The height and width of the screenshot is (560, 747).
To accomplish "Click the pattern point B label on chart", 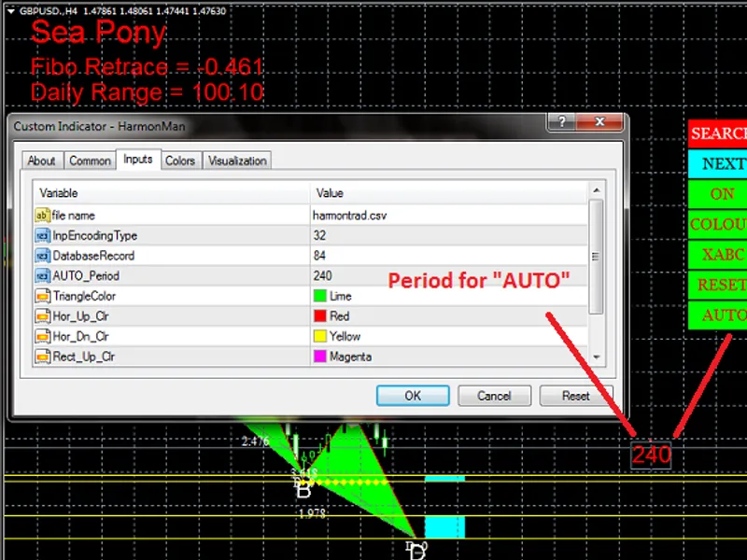I will coord(303,489).
